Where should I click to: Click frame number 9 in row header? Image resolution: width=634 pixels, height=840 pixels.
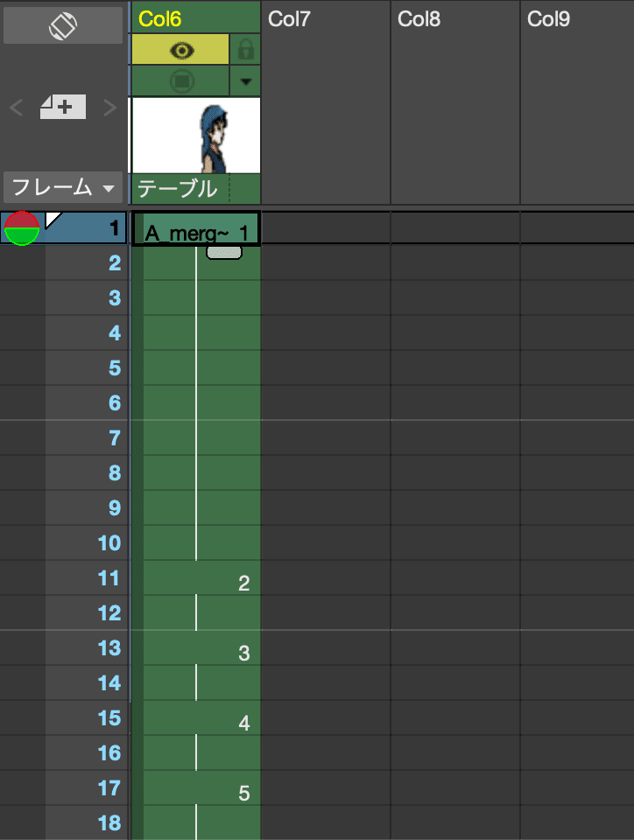coord(115,507)
